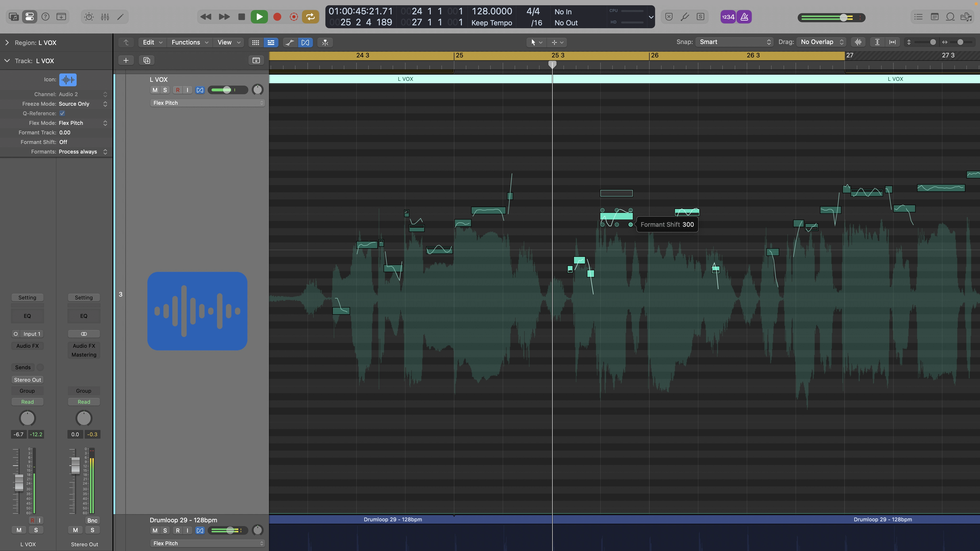The height and width of the screenshot is (551, 980).
Task: Click the Catch Playhead icon
Action: point(325,43)
